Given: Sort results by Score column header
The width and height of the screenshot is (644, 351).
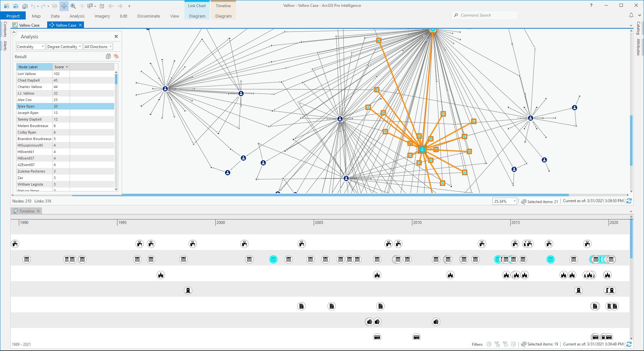Looking at the screenshot, I should (61, 67).
